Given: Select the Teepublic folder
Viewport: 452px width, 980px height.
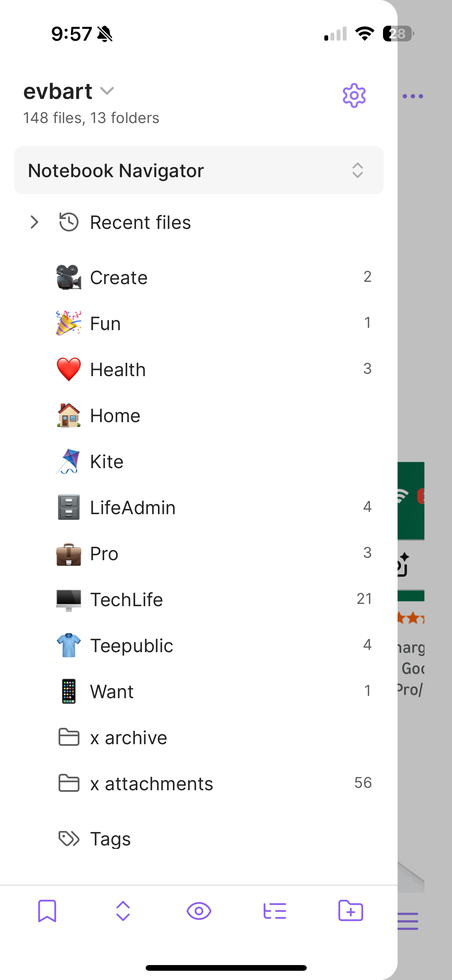Looking at the screenshot, I should coord(131,646).
